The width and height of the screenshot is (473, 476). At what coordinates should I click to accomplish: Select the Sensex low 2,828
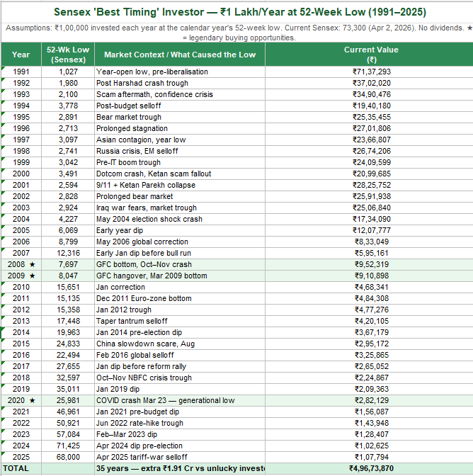[68, 196]
